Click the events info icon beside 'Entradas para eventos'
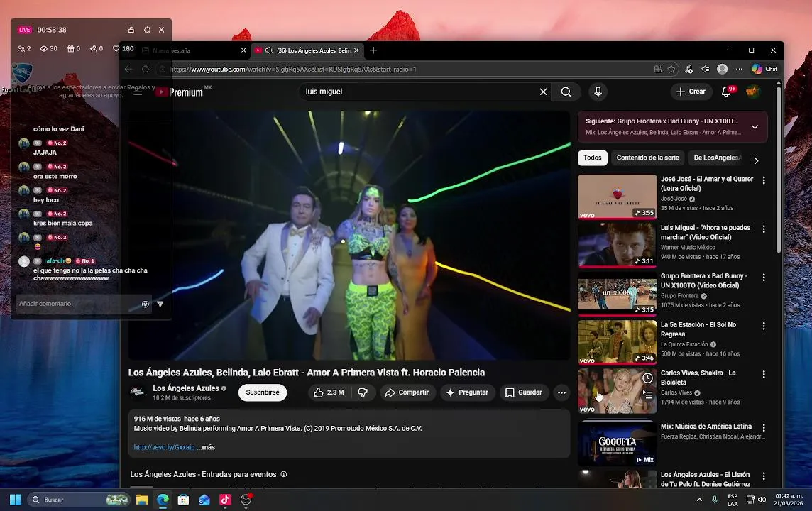The width and height of the screenshot is (812, 511). [x=284, y=474]
